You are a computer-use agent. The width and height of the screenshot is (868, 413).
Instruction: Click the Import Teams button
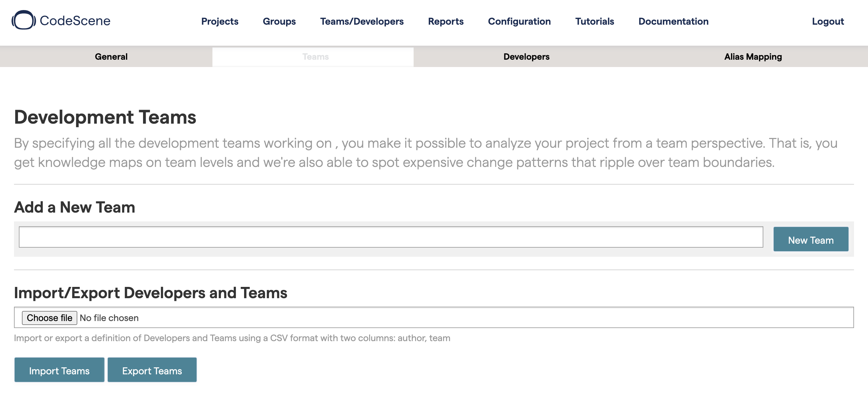point(59,370)
